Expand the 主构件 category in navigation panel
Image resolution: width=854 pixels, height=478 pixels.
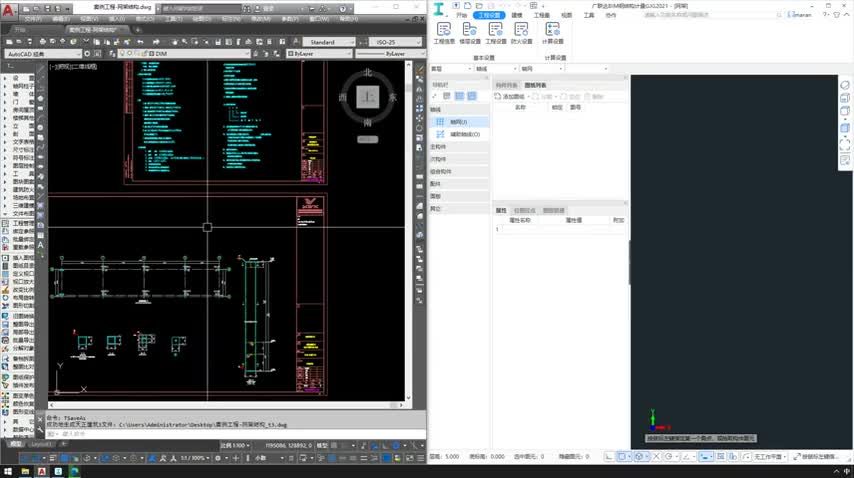[x=438, y=146]
